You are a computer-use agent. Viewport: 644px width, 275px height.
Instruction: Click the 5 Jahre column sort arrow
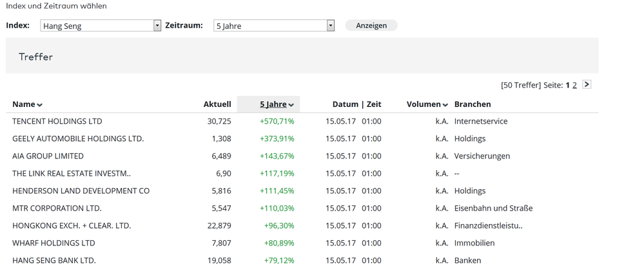click(291, 105)
